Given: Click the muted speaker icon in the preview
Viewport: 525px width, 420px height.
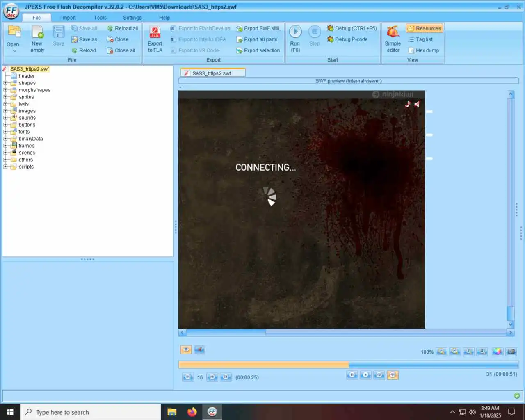Looking at the screenshot, I should pos(417,104).
